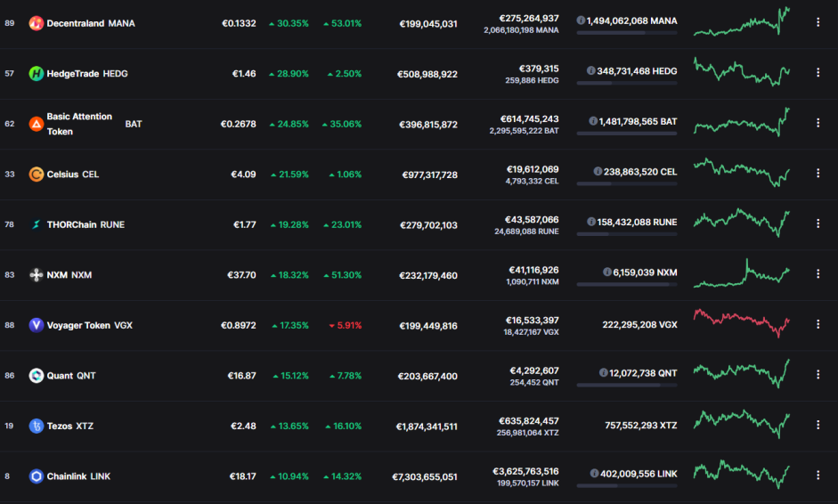Click the info icon beside QNT circulating supply
This screenshot has width=838, height=504.
[x=604, y=372]
